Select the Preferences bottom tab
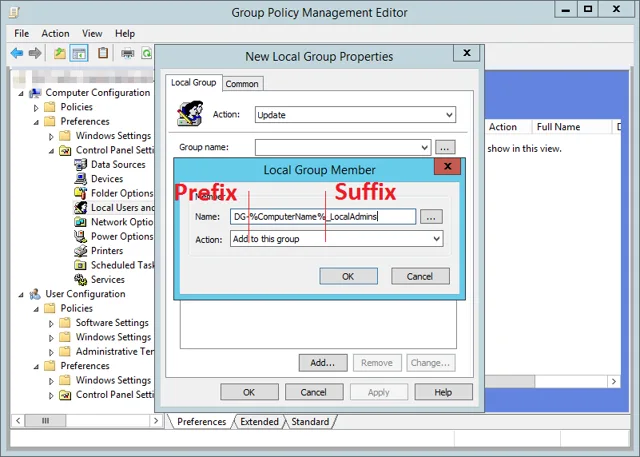The height and width of the screenshot is (457, 640). [x=201, y=422]
